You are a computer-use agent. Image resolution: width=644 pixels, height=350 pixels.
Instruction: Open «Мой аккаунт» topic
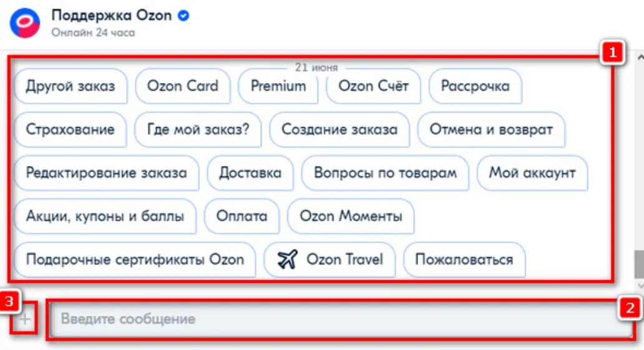point(532,173)
